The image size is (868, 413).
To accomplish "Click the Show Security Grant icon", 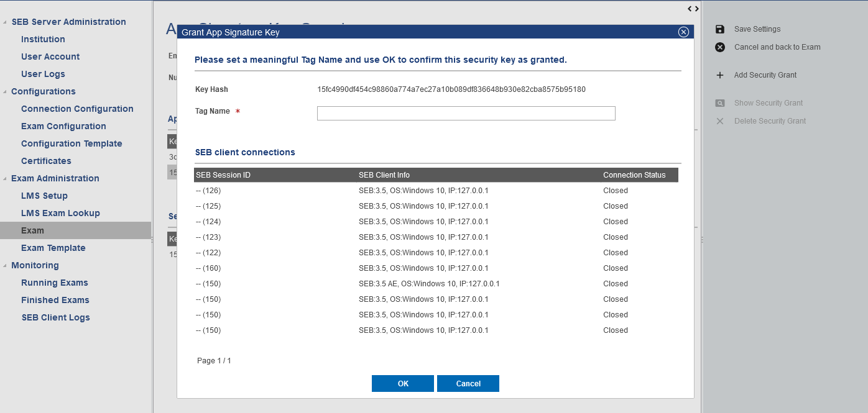I will point(720,103).
